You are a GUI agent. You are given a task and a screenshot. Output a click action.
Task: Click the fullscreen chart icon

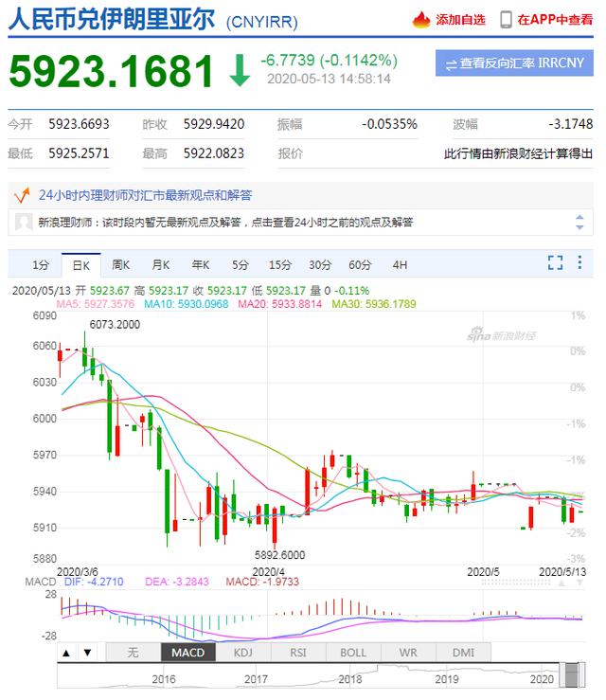pyautogui.click(x=555, y=262)
